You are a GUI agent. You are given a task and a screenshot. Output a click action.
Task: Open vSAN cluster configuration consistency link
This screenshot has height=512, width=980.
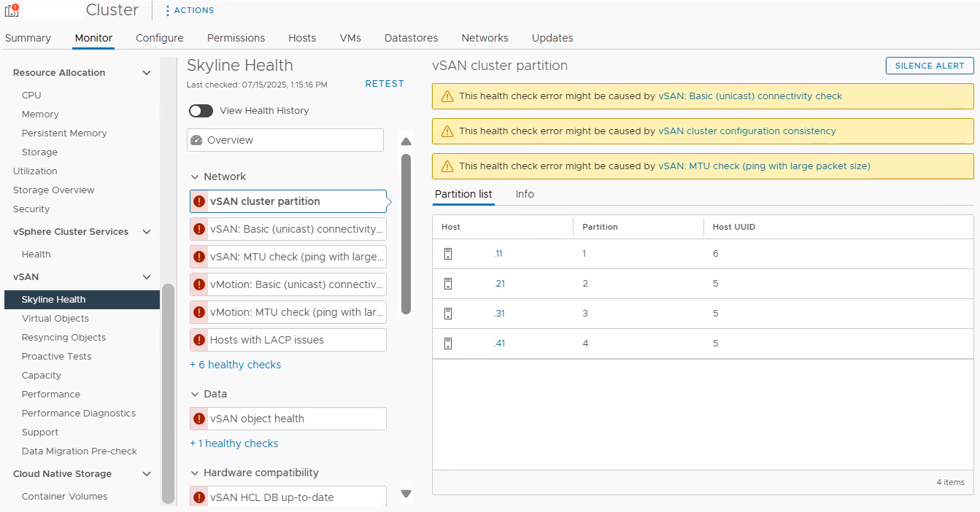746,131
